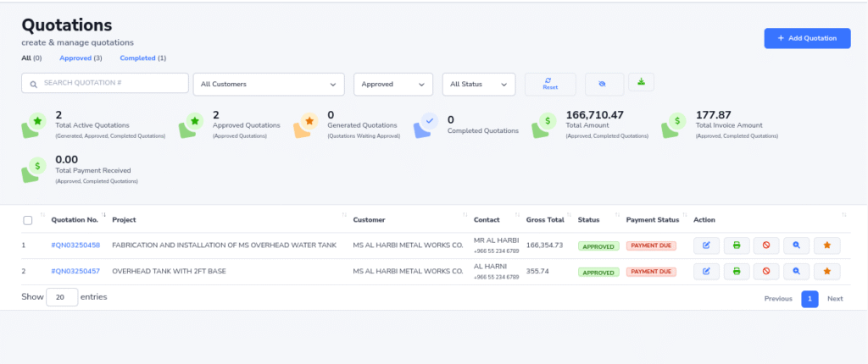Check the select-all checkbox in table header
Image resolution: width=868 pixels, height=364 pixels.
pos(28,220)
